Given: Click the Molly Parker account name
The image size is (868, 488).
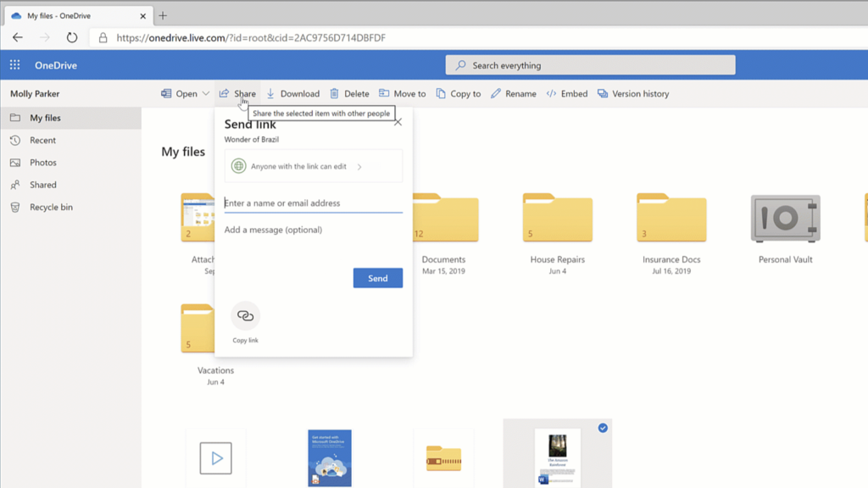Looking at the screenshot, I should click(35, 93).
